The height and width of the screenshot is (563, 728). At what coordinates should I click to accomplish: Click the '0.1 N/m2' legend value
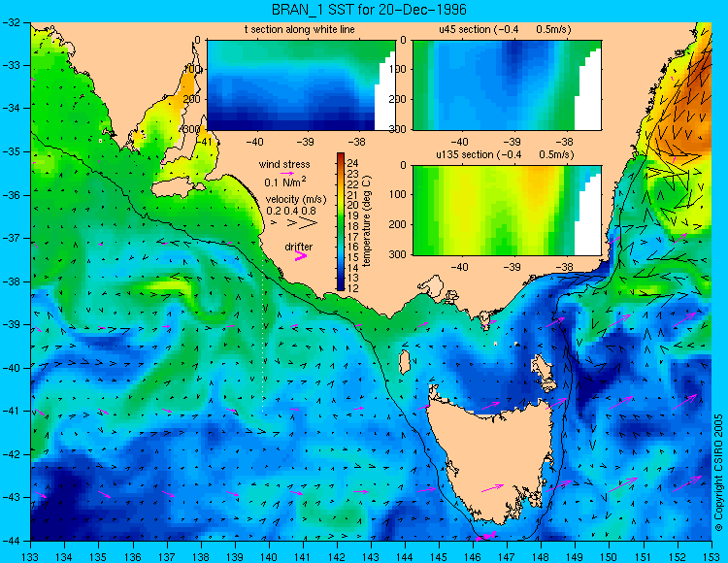coord(285,182)
